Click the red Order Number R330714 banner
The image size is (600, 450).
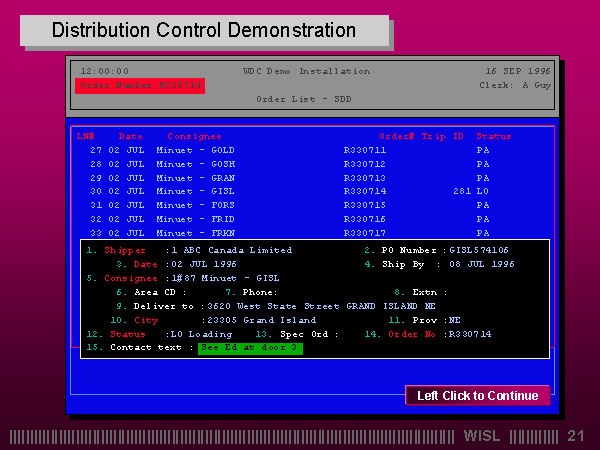[140, 86]
